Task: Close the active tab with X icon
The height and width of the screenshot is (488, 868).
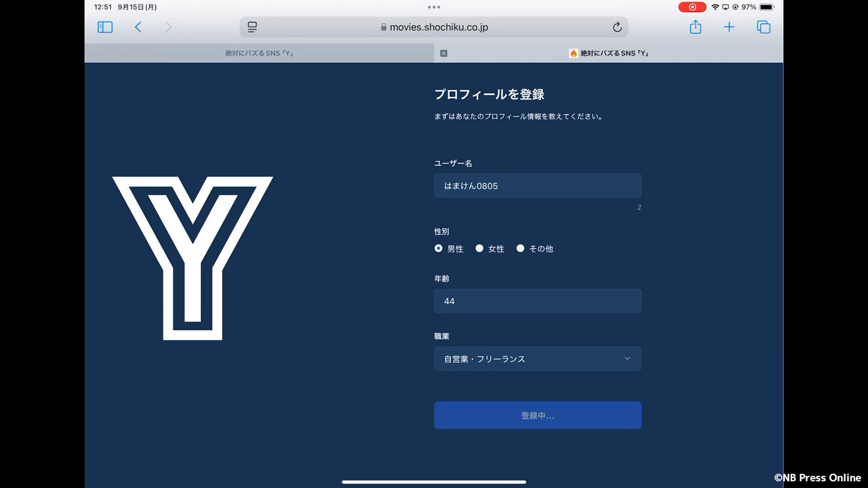Action: 443,53
